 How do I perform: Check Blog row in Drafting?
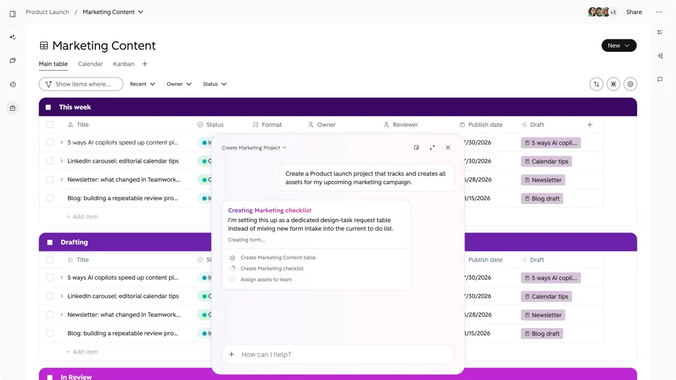(50, 333)
